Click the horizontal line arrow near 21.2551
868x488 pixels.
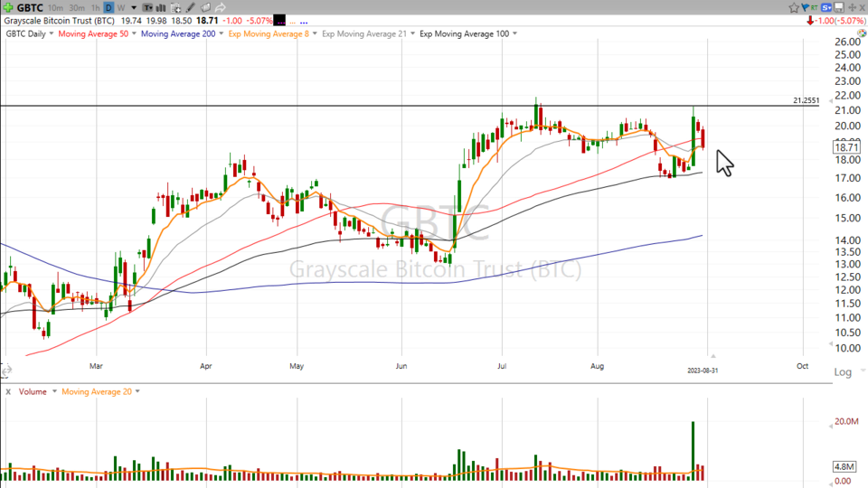coord(830,100)
